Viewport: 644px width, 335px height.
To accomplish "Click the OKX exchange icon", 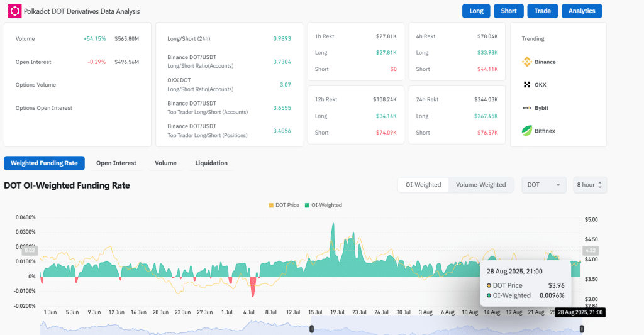I will (x=527, y=85).
